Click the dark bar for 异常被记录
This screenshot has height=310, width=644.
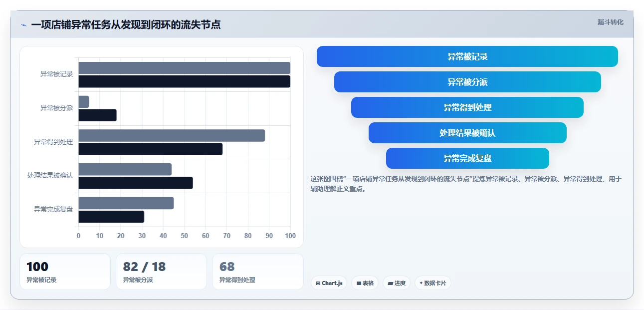(184, 81)
